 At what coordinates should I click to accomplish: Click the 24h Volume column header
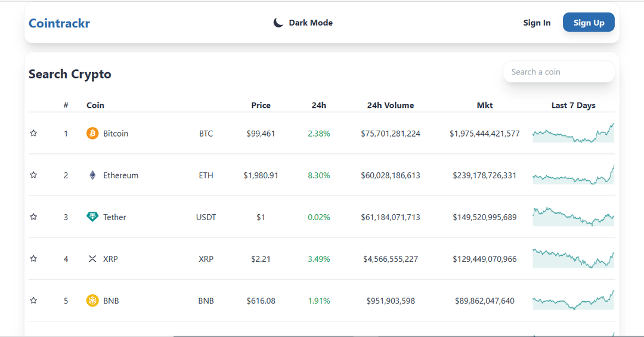coord(391,105)
